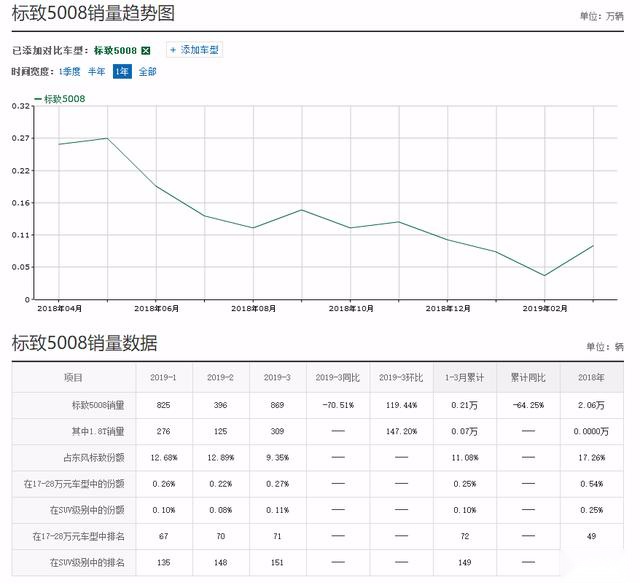640x585 pixels.
Task: Click the 17.26% share cell
Action: click(x=591, y=458)
